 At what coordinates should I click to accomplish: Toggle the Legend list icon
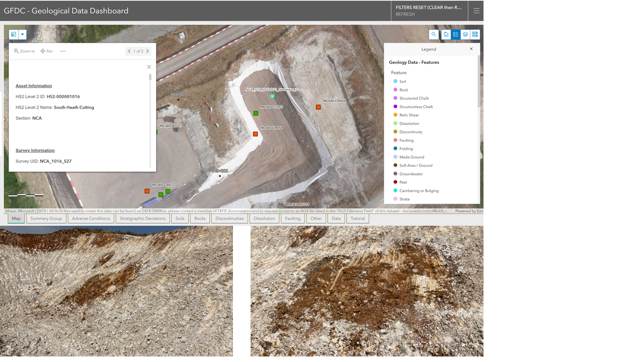(456, 35)
